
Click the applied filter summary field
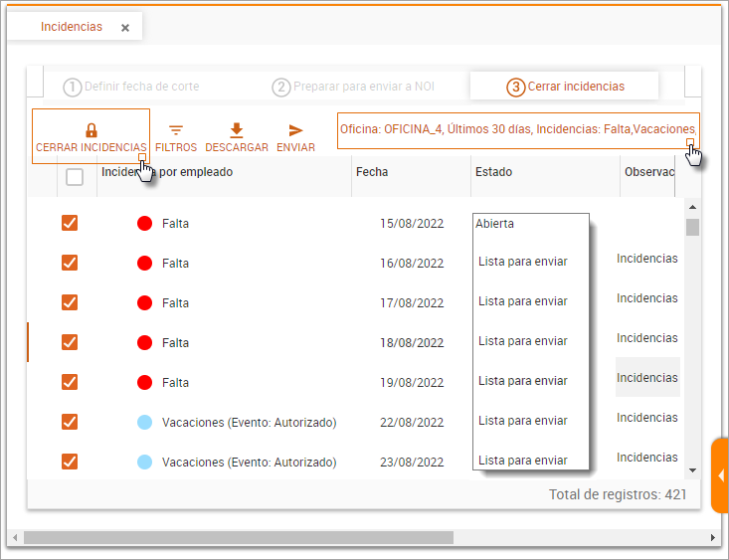click(517, 129)
